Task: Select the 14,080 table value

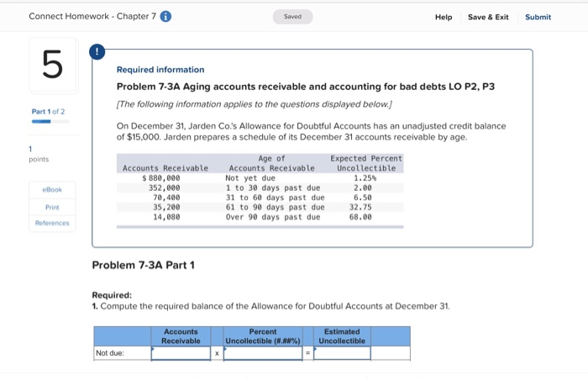Action: pyautogui.click(x=166, y=217)
